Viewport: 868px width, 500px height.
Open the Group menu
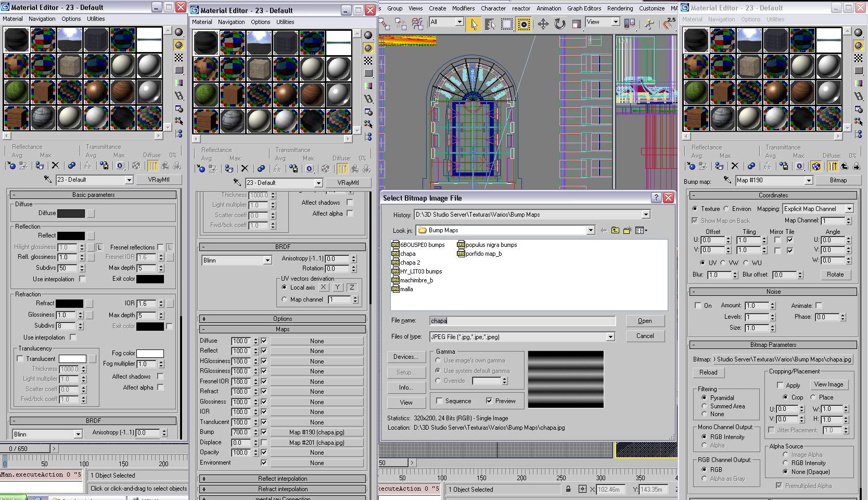394,8
